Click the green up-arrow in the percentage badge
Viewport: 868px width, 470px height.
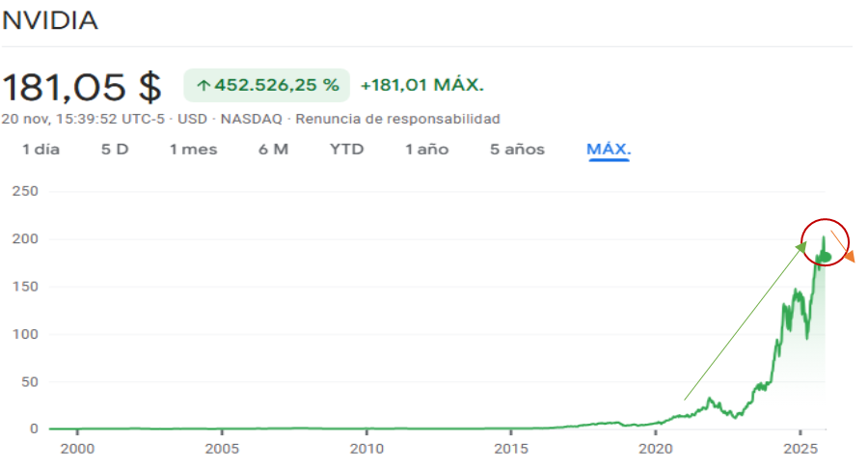pos(203,86)
